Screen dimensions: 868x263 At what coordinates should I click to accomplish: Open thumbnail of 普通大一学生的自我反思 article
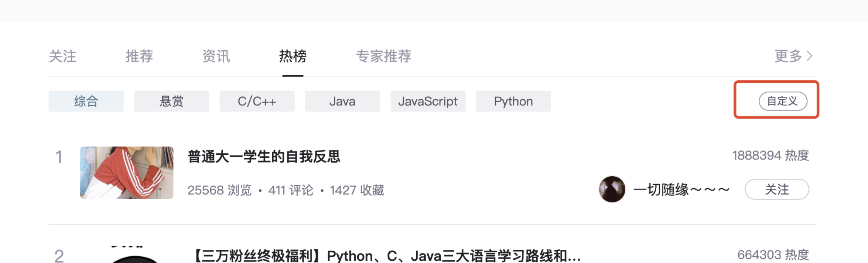[x=127, y=173]
